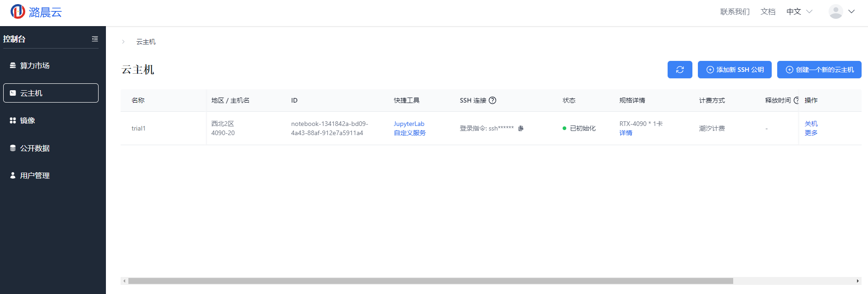Collapse the console sidebar menu icon
This screenshot has height=294, width=868.
pos(95,39)
